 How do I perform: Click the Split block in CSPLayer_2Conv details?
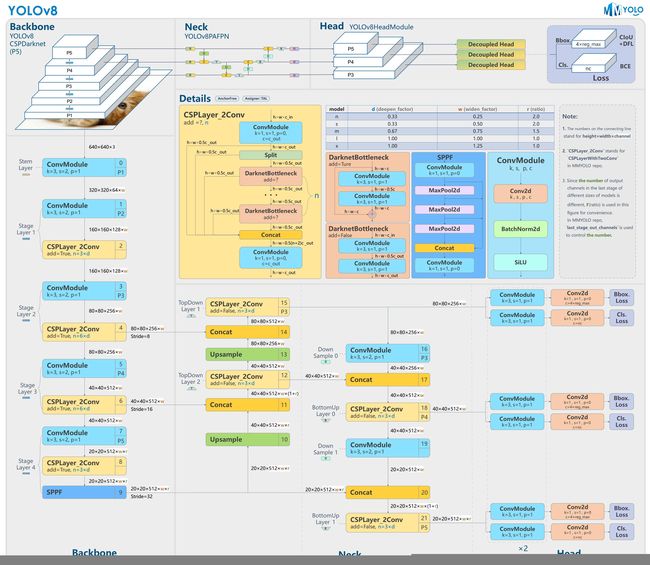[x=271, y=155]
